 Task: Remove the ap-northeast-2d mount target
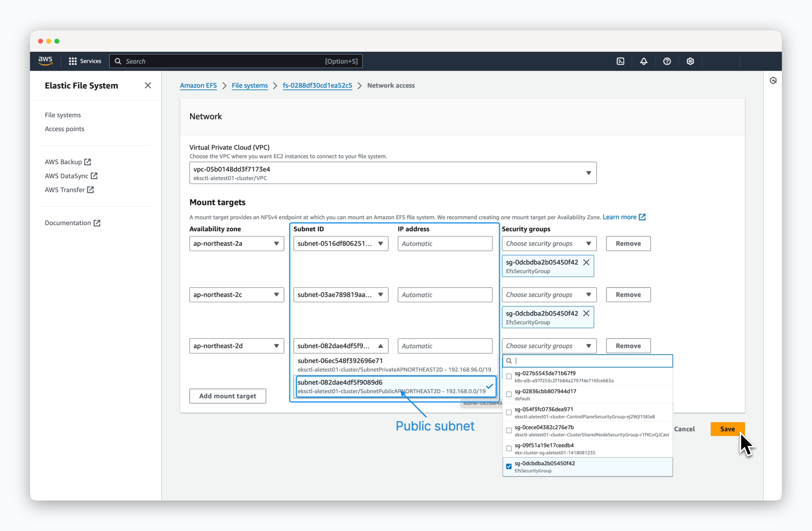[628, 346]
